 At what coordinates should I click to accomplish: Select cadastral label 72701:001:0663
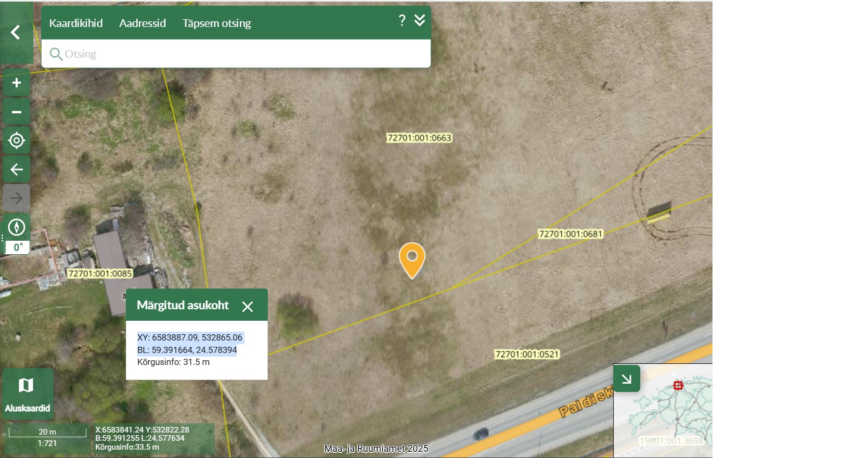(419, 138)
